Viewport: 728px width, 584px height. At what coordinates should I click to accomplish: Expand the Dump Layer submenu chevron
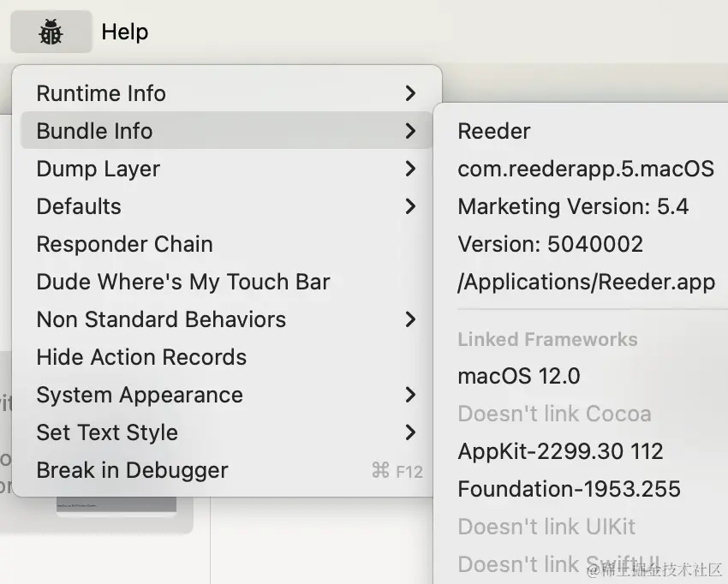pos(410,169)
